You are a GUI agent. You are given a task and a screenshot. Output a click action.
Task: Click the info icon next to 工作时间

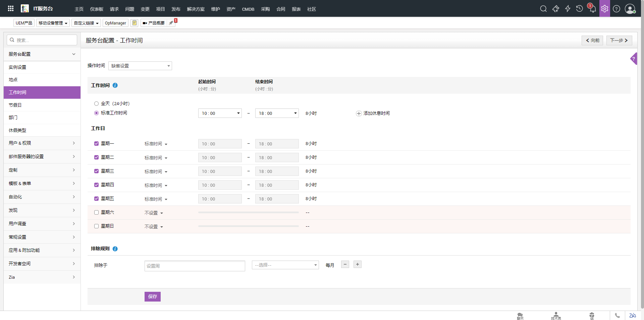pyautogui.click(x=115, y=85)
